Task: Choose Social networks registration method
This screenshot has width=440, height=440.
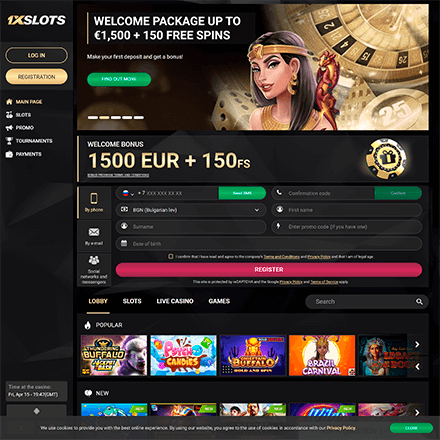Action: pos(94,270)
